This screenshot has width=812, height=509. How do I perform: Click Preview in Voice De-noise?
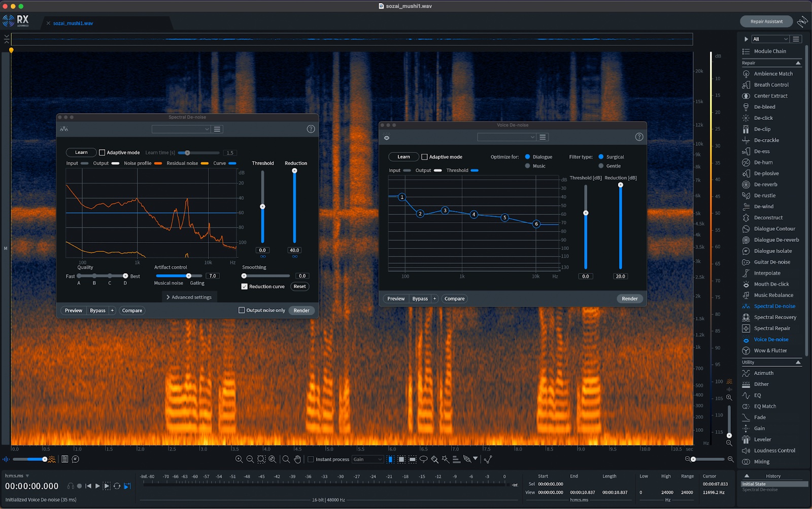click(396, 299)
